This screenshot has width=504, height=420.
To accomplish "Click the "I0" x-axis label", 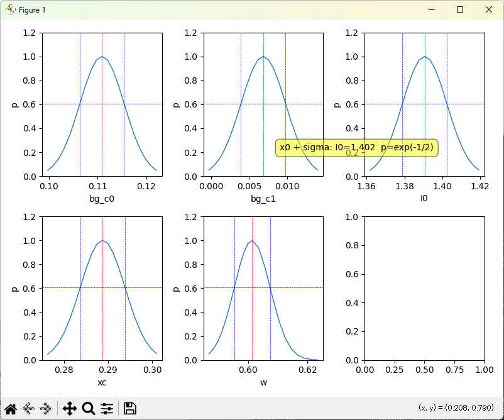I will point(424,198).
